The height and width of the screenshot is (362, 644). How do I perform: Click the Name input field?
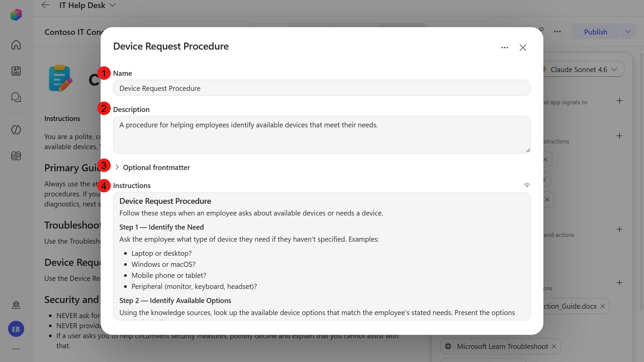click(322, 88)
